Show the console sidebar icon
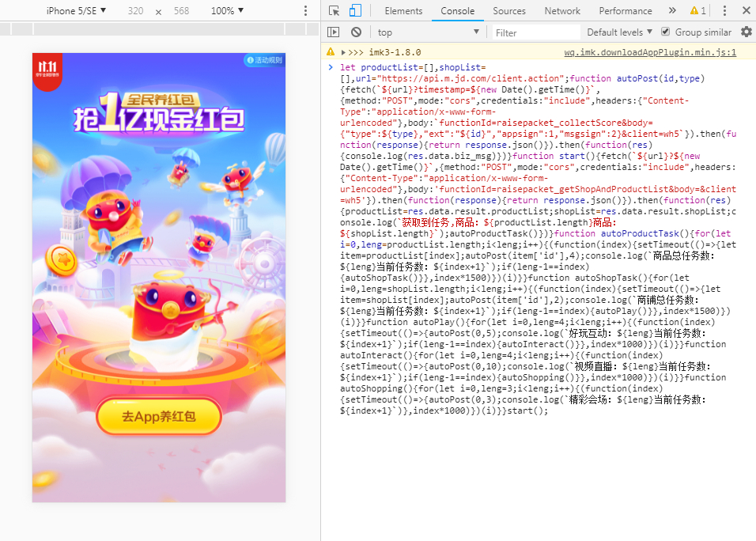Image resolution: width=756 pixels, height=541 pixels. pos(333,32)
